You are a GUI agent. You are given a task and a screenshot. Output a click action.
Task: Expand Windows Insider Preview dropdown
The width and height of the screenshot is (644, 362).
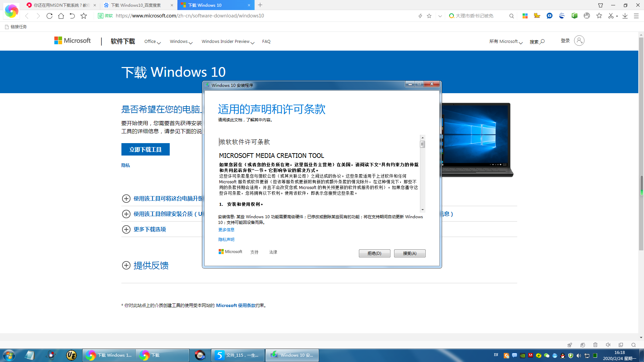point(228,42)
